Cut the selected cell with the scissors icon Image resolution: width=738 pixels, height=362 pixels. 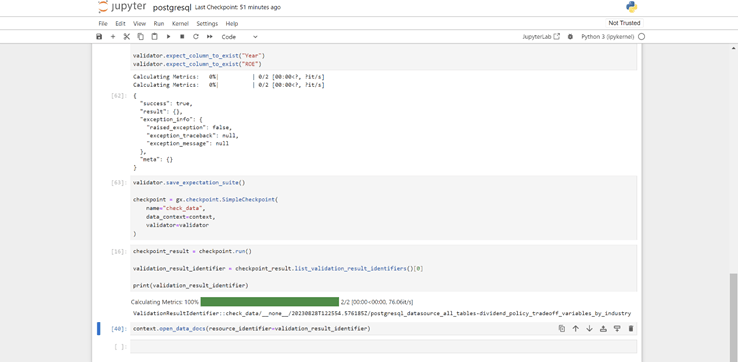[x=127, y=37]
